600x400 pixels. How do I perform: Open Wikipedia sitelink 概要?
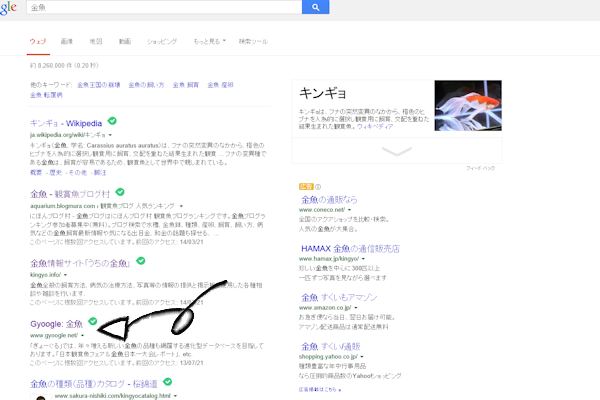pos(36,173)
